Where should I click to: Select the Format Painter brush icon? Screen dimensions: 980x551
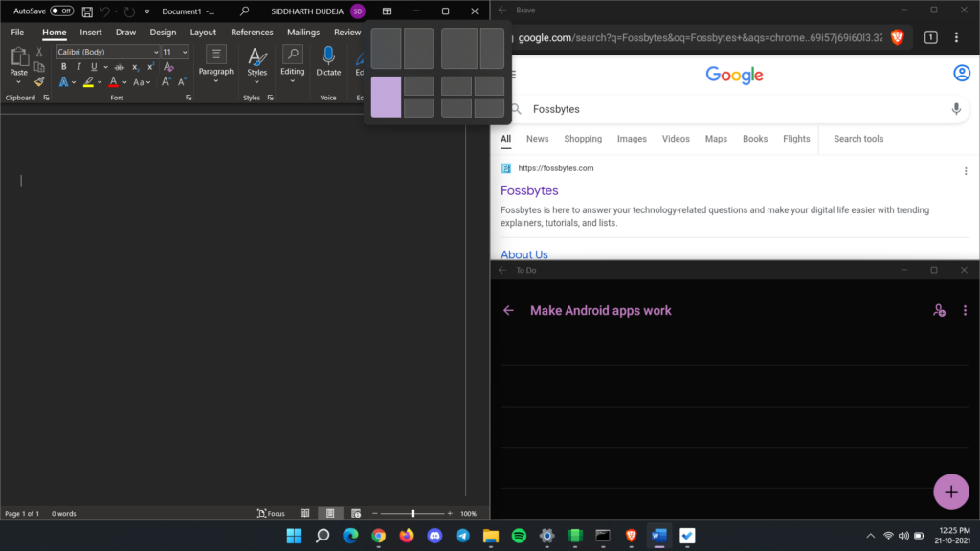point(39,82)
